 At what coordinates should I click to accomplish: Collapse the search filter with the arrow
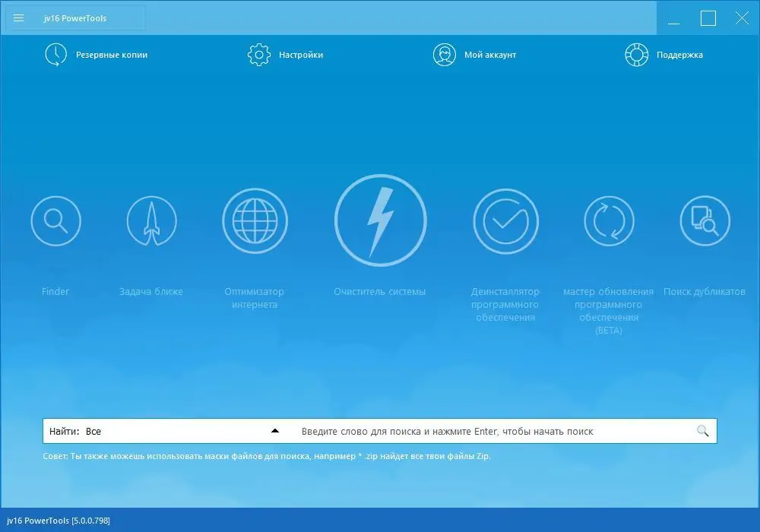coord(275,429)
